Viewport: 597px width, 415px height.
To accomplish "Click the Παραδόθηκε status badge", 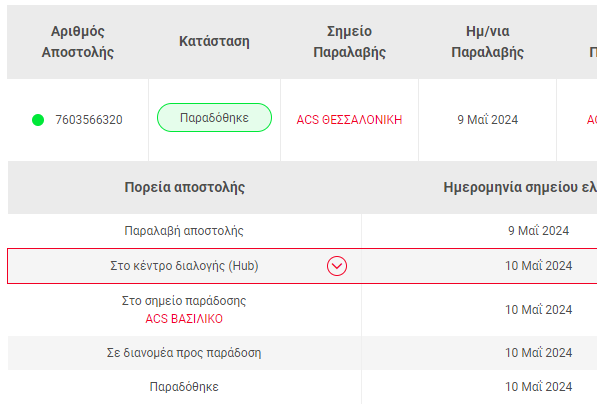I will pos(214,118).
